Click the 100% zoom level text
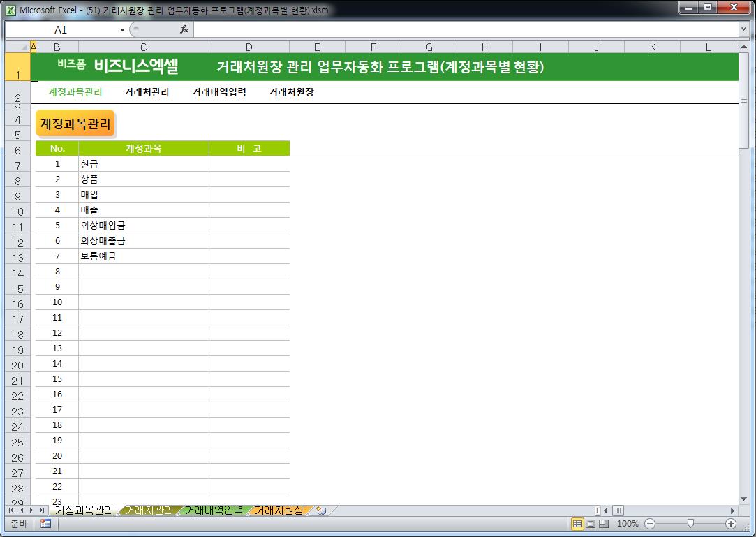The height and width of the screenshot is (537, 756). point(628,524)
